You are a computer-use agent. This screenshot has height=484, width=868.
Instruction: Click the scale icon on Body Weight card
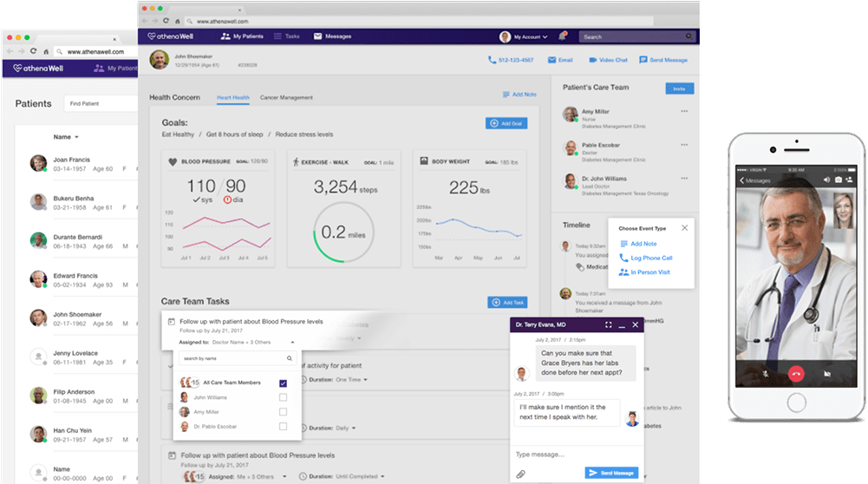(424, 161)
